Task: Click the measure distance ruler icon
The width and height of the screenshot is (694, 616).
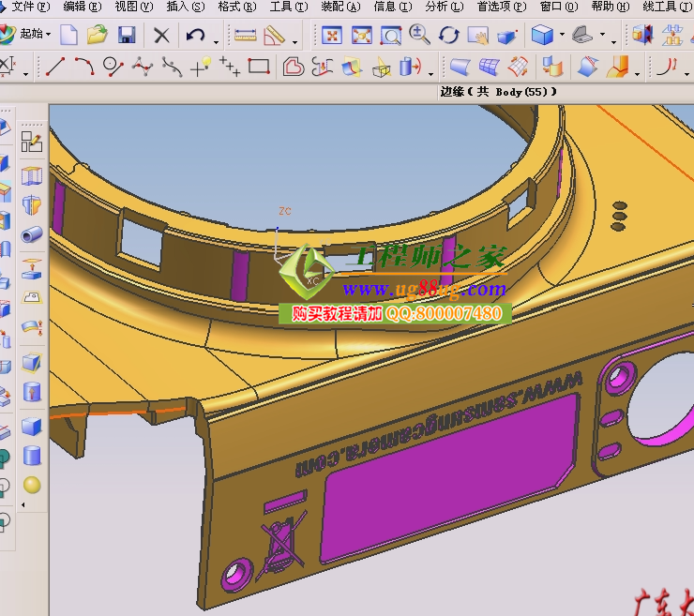Action: pyautogui.click(x=245, y=36)
